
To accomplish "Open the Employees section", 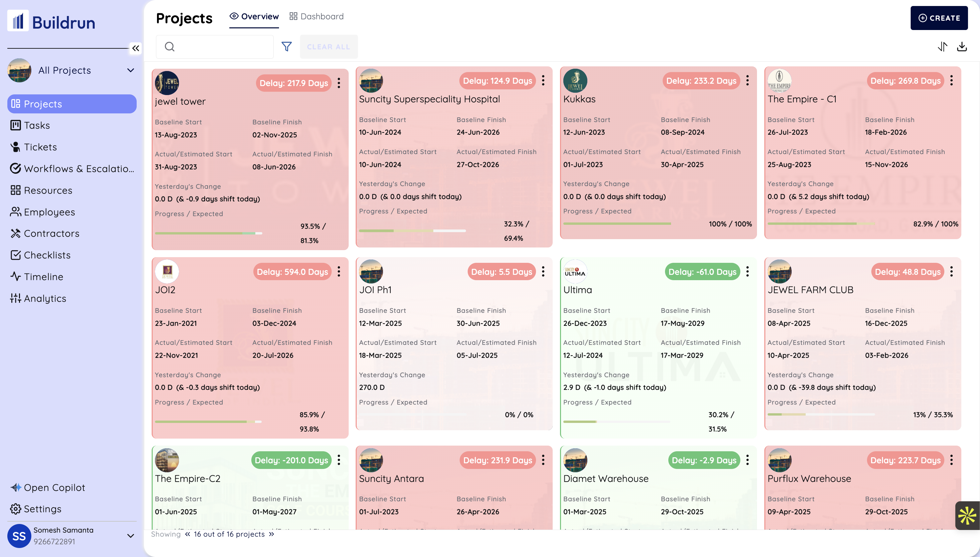I will click(49, 212).
